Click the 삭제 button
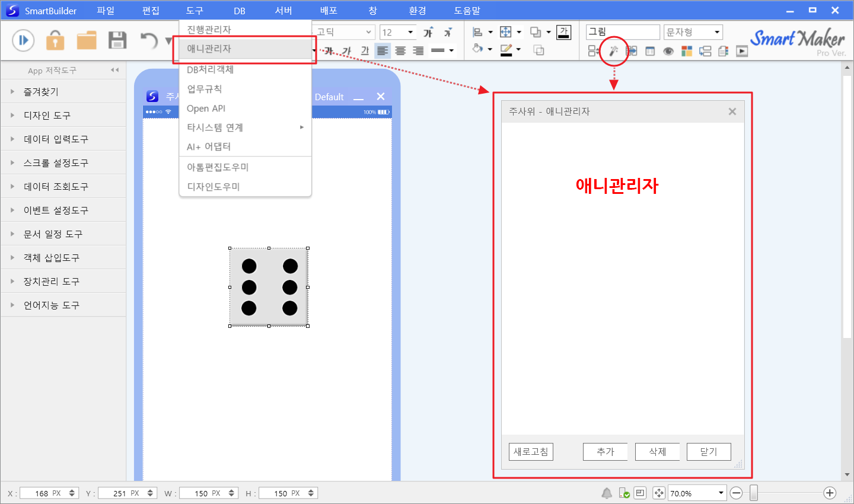The height and width of the screenshot is (504, 854). pyautogui.click(x=657, y=452)
